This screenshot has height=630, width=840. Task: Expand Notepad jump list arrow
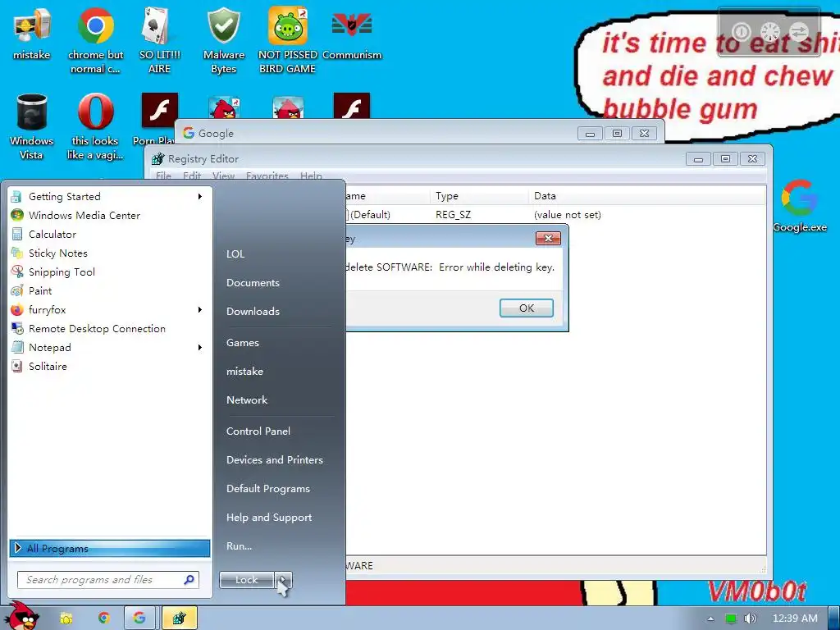(x=200, y=347)
